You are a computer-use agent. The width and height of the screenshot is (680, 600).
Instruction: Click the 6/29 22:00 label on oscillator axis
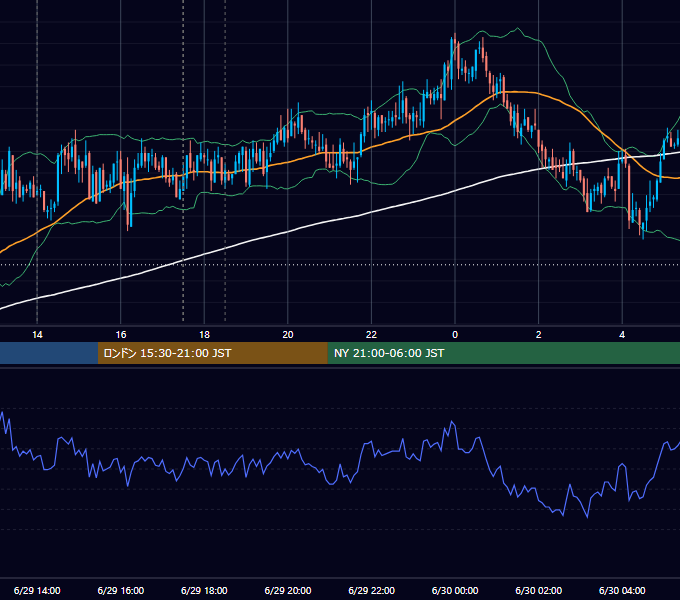372,590
